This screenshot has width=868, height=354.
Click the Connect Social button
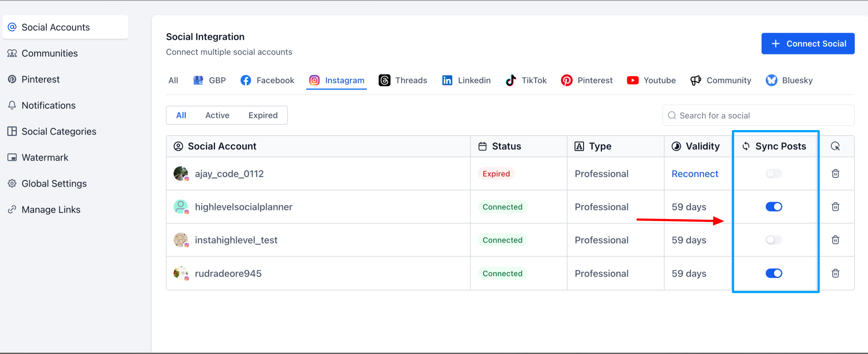tap(808, 43)
